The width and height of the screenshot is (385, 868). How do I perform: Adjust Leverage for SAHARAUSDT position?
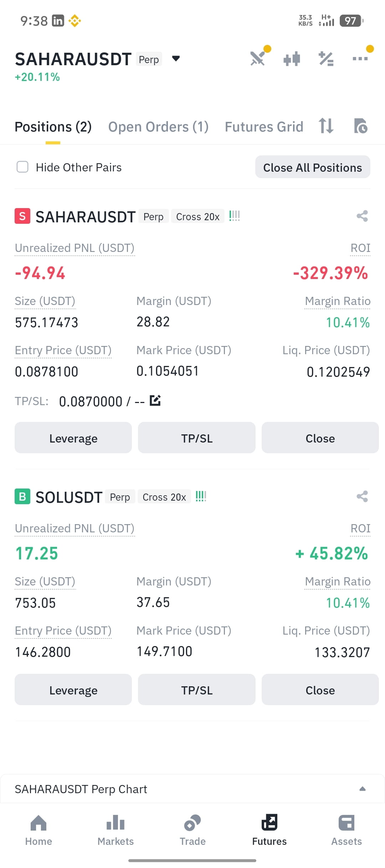tap(73, 438)
